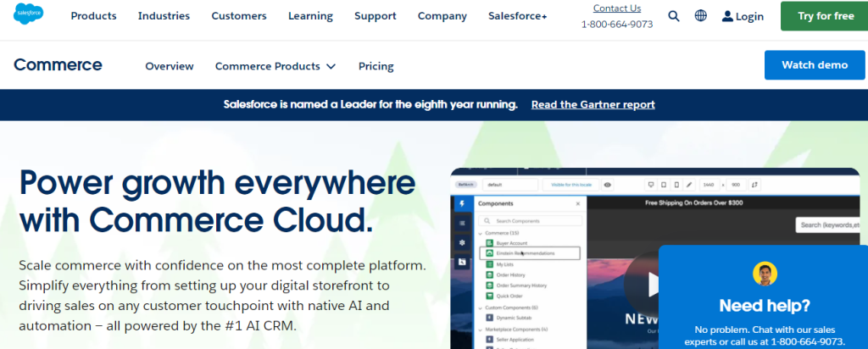Collapse the Custom Components (6) group
The width and height of the screenshot is (868, 349).
(480, 307)
